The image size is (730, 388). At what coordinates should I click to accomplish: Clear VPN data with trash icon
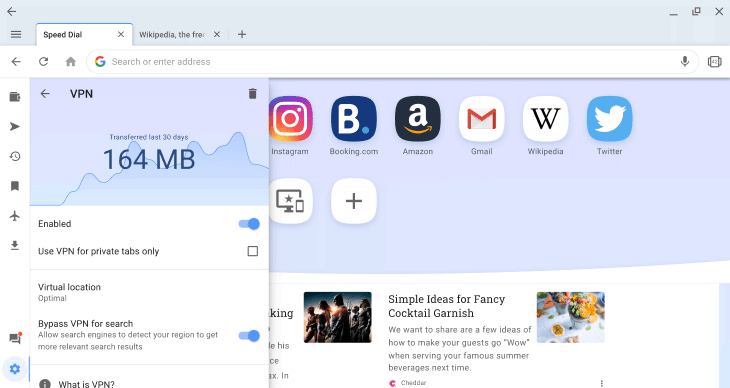point(252,94)
